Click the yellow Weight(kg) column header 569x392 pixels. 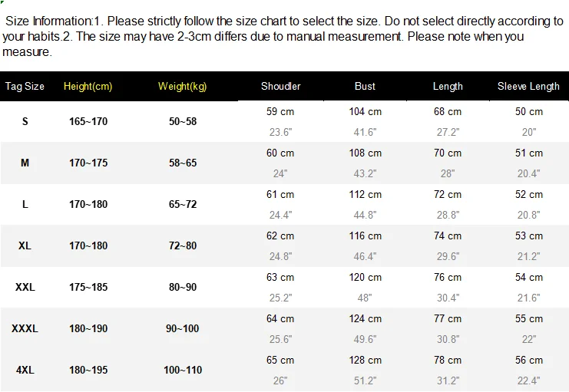tap(183, 86)
